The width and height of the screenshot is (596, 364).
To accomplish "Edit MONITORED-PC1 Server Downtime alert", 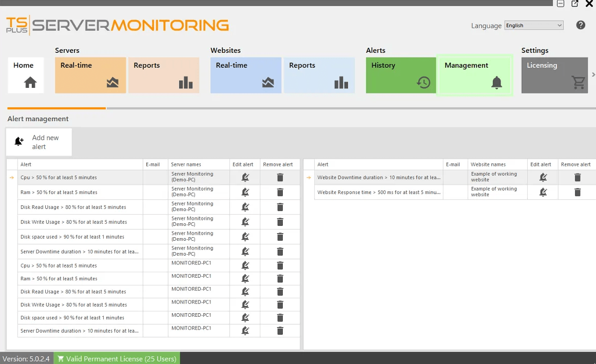I will [x=245, y=331].
